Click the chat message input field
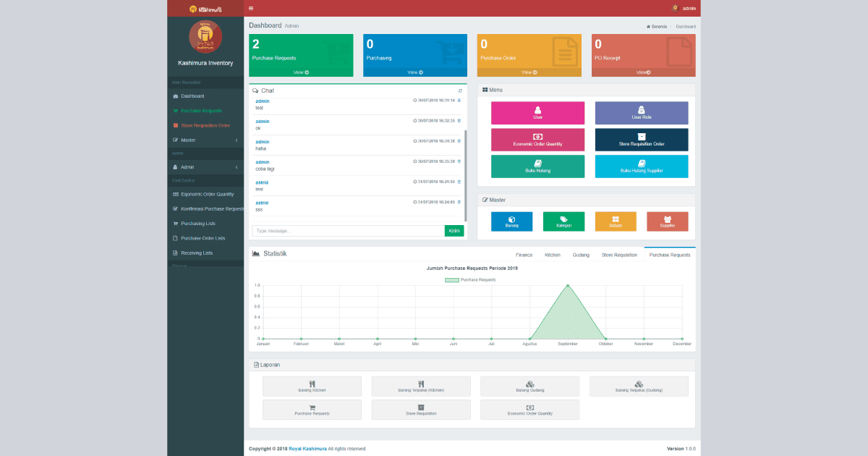This screenshot has width=868, height=456. [x=348, y=231]
